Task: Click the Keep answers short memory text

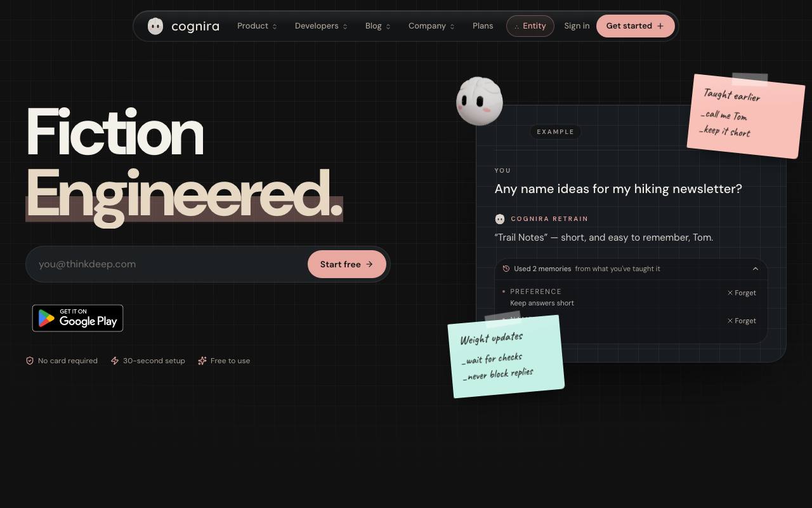Action: (542, 303)
